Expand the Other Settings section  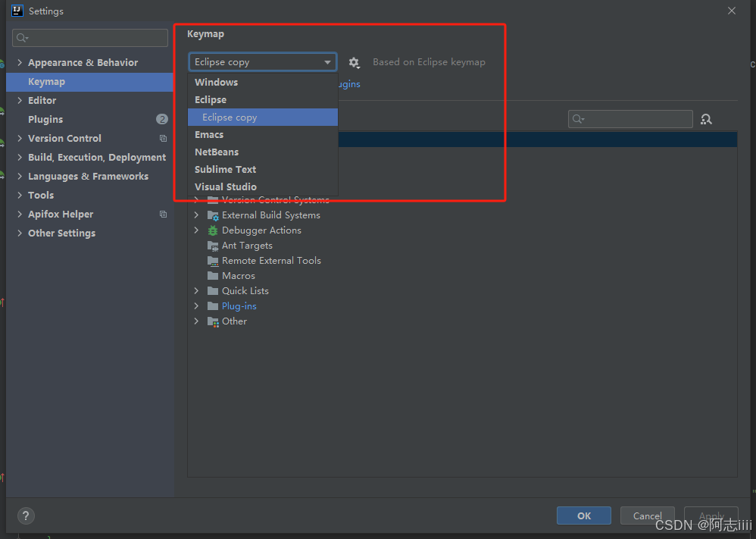tap(20, 233)
